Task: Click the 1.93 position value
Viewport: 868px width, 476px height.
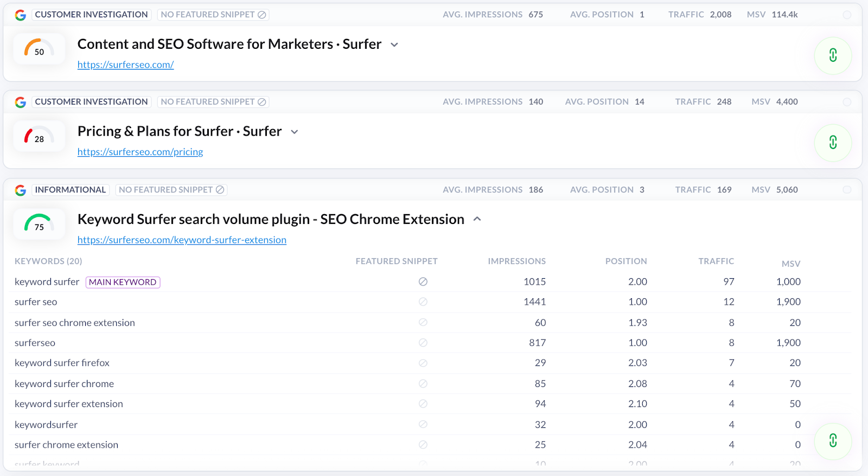Action: (637, 323)
